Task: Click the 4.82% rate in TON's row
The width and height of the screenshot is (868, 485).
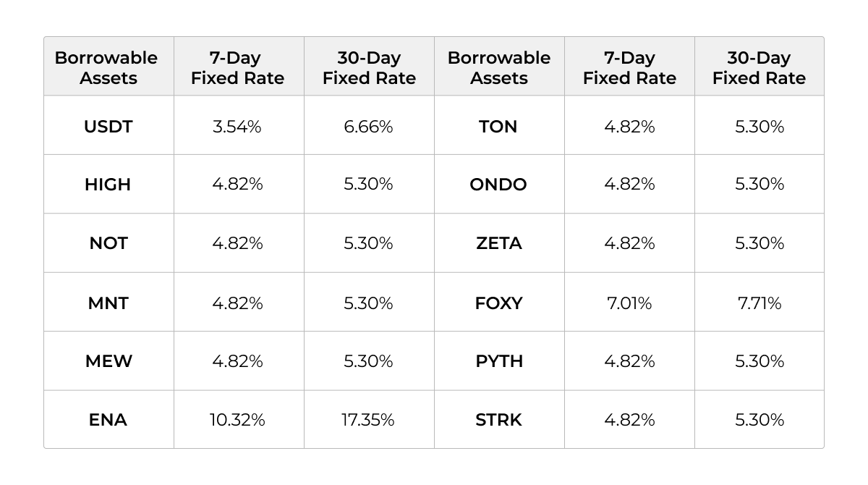Action: pos(629,127)
